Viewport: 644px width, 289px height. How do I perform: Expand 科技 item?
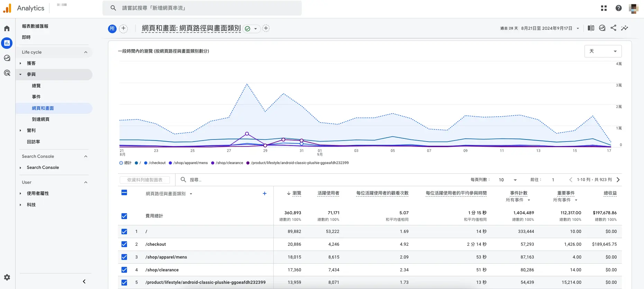20,205
